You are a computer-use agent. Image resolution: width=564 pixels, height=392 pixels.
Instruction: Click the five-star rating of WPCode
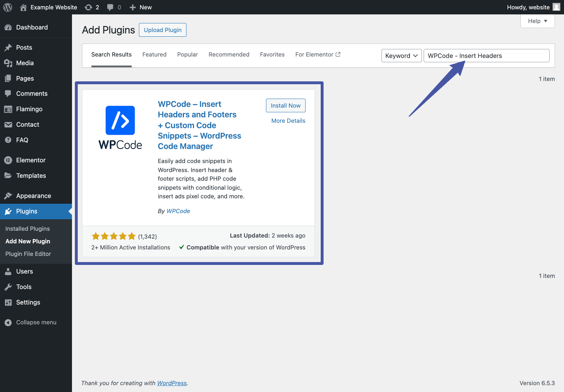point(114,236)
